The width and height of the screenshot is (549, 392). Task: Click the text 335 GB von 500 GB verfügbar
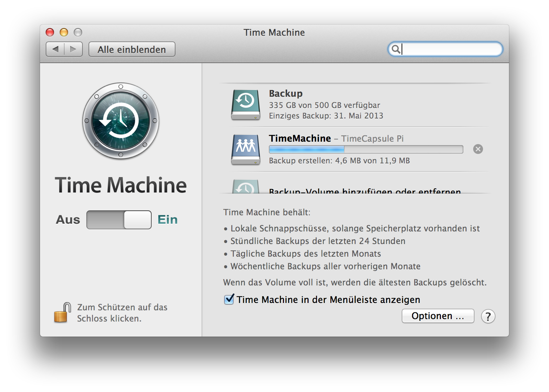coord(324,105)
